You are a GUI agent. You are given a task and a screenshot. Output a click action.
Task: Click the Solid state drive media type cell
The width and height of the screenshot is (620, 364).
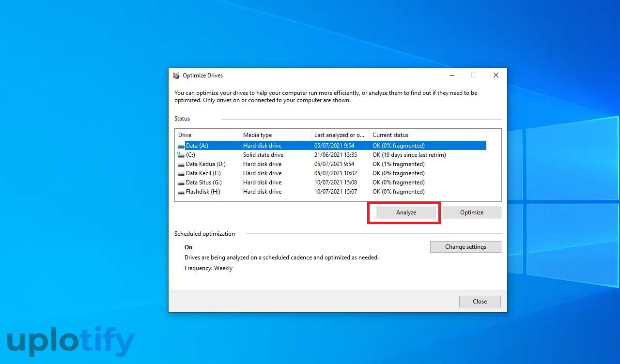pos(263,155)
